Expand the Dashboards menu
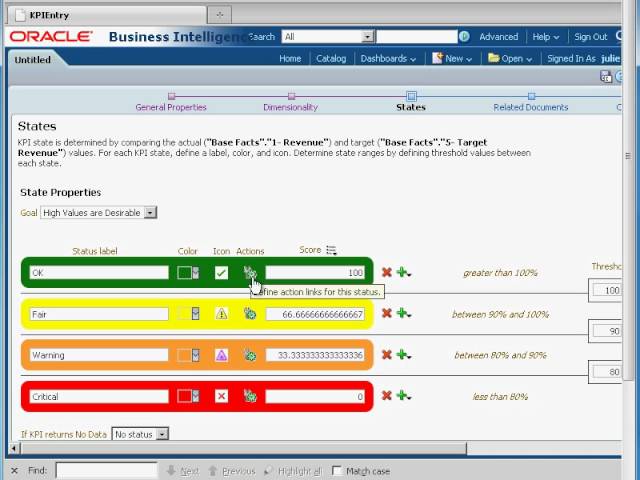Screen dimensions: 640x480 tap(388, 59)
